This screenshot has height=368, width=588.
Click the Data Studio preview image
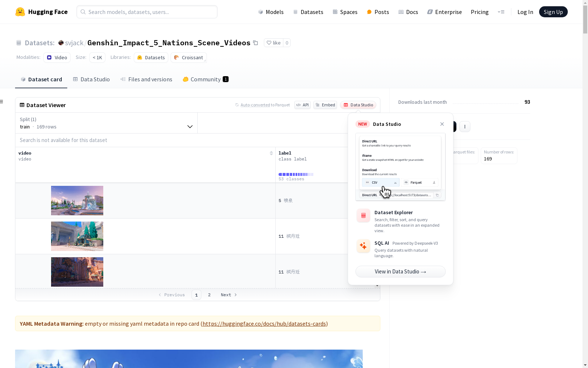click(401, 167)
